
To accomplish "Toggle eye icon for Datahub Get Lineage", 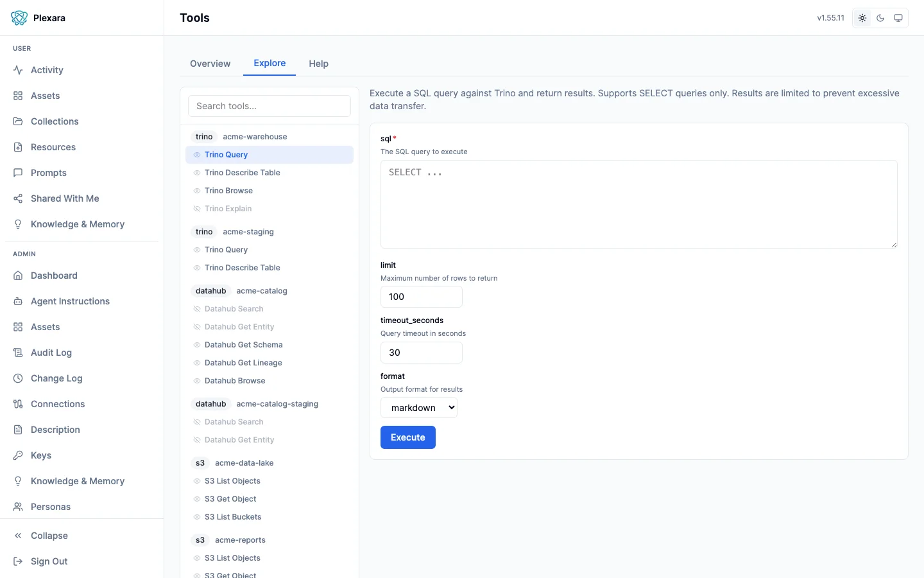I will click(197, 363).
